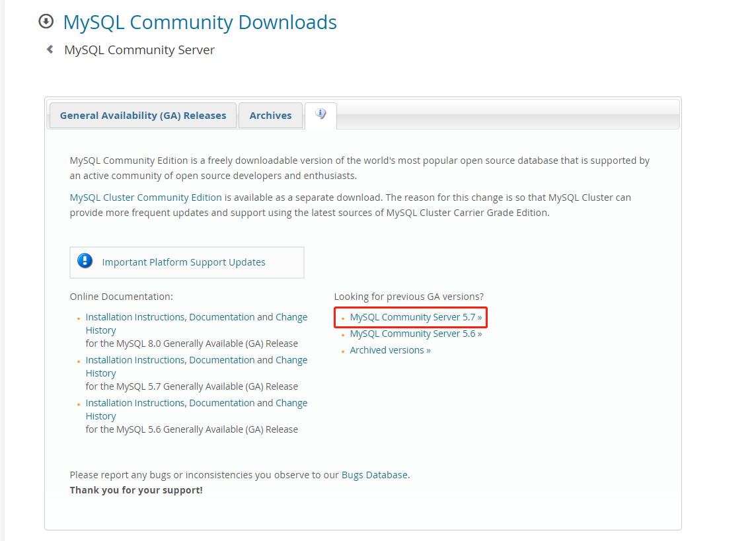Open the info icon tab
The height and width of the screenshot is (541, 756).
click(x=321, y=115)
